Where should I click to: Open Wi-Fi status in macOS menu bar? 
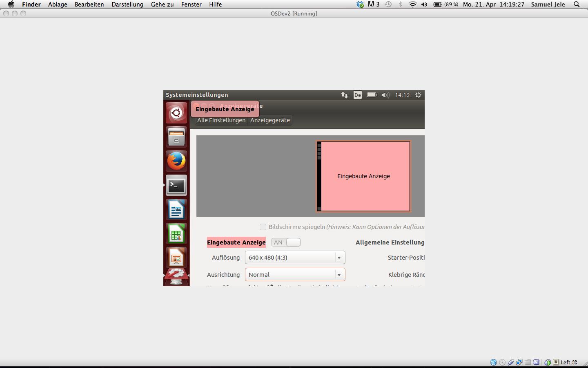[413, 4]
